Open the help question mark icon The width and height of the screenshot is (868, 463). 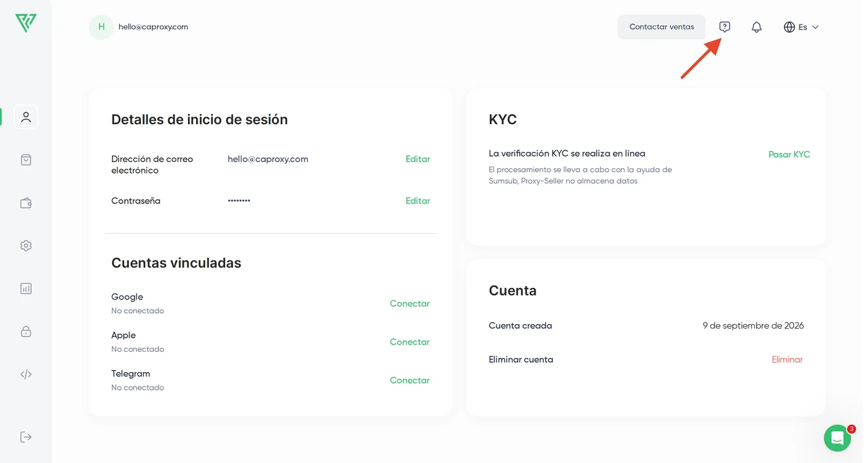click(725, 27)
